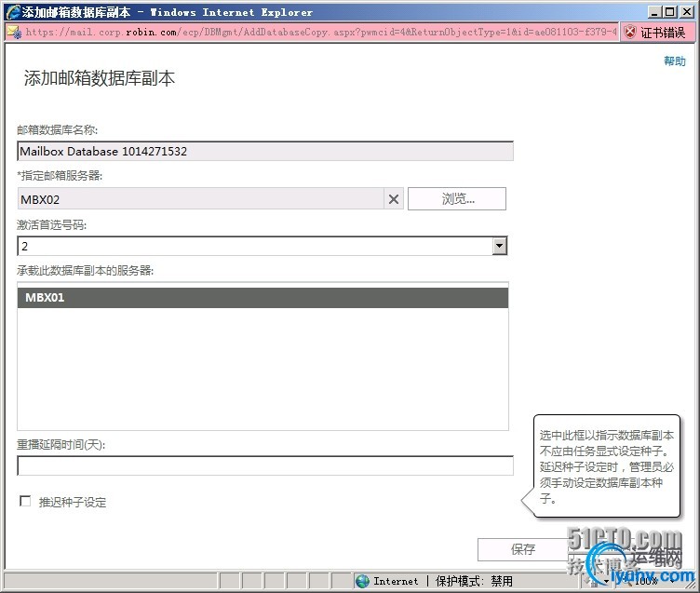
Task: Open the certificate error shield
Action: pyautogui.click(x=630, y=33)
